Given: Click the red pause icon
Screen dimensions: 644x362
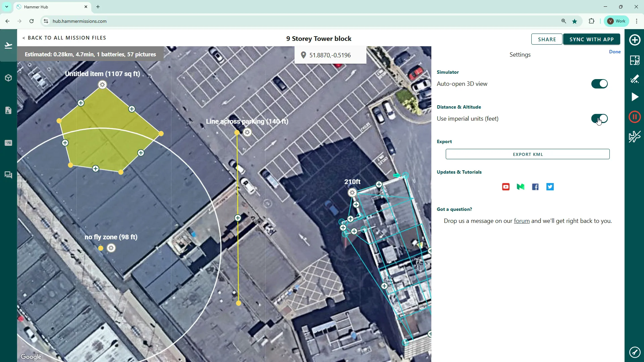Looking at the screenshot, I should pyautogui.click(x=635, y=117).
